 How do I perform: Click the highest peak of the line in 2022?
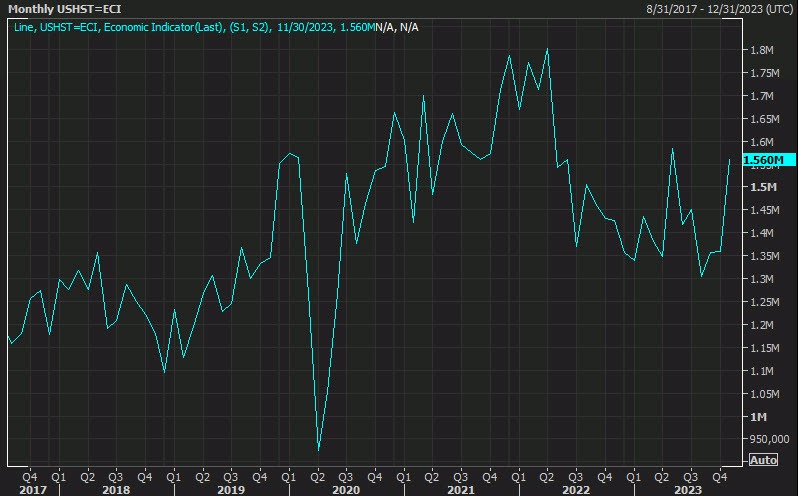pyautogui.click(x=547, y=49)
